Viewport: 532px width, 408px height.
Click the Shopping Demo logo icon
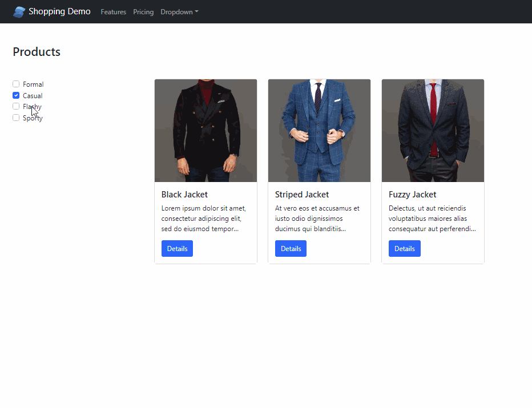[19, 12]
